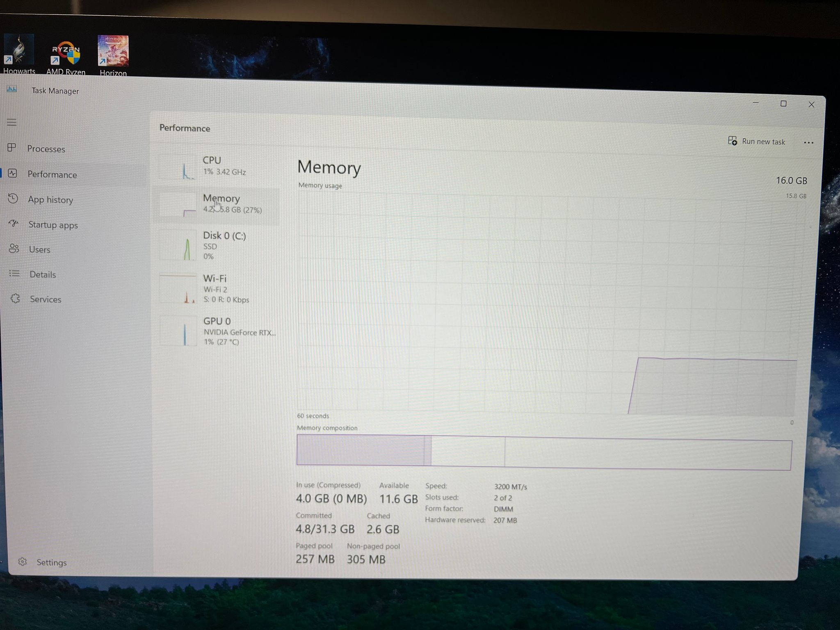Click the 16.0 GB total memory label

[x=791, y=180]
